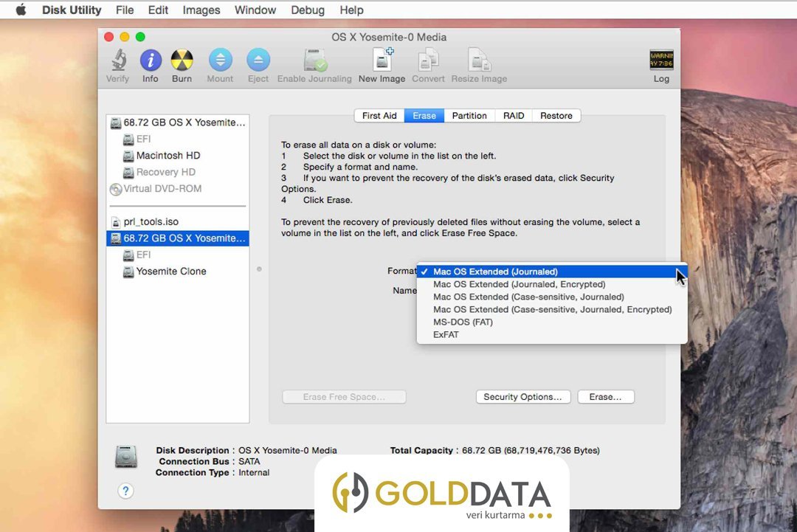Click the New Image icon
The height and width of the screenshot is (532, 797).
click(382, 60)
